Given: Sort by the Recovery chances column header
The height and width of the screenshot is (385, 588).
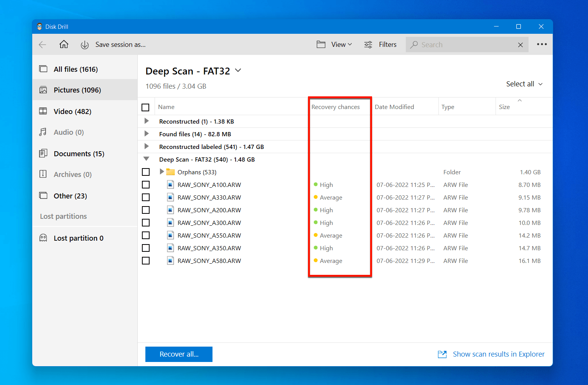Looking at the screenshot, I should pos(336,107).
